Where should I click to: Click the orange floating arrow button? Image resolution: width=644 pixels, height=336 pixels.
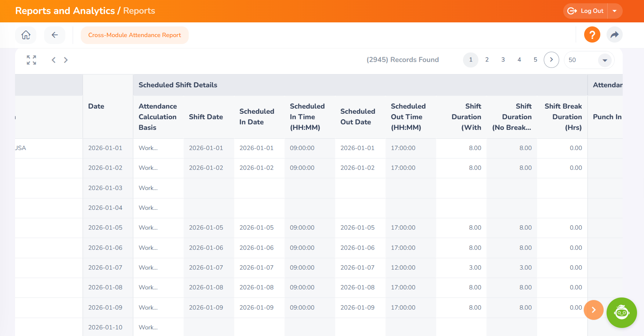pos(593,310)
